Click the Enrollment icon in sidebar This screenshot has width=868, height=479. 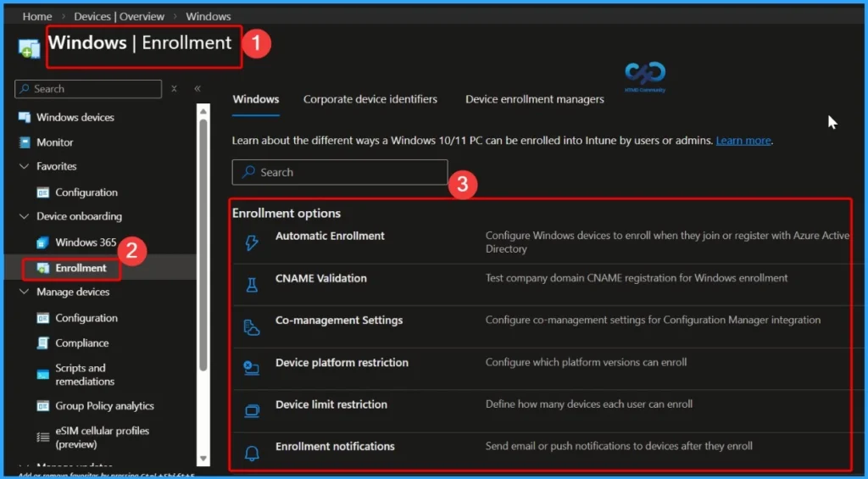(42, 268)
